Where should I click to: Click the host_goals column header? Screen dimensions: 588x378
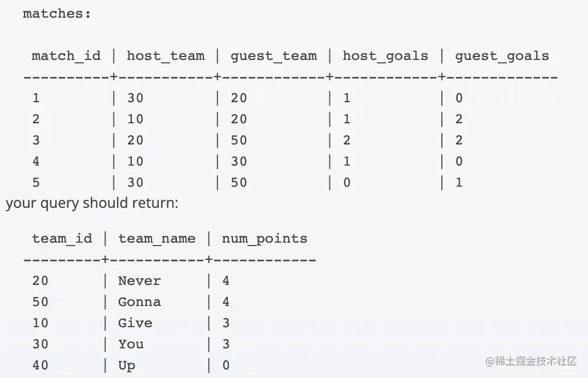tap(385, 56)
